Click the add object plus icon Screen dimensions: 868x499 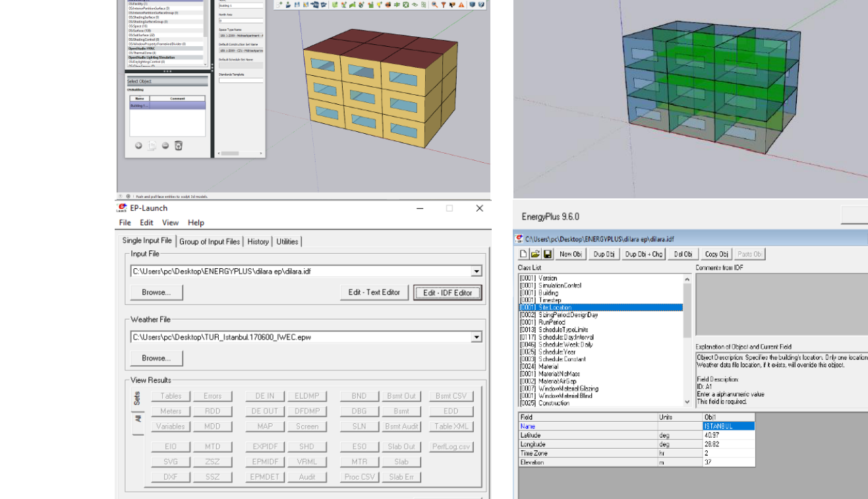point(138,146)
